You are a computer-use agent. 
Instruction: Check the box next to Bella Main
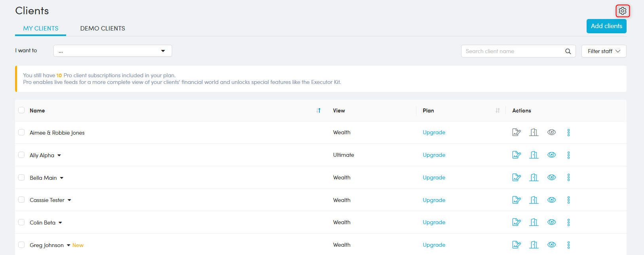pyautogui.click(x=21, y=177)
